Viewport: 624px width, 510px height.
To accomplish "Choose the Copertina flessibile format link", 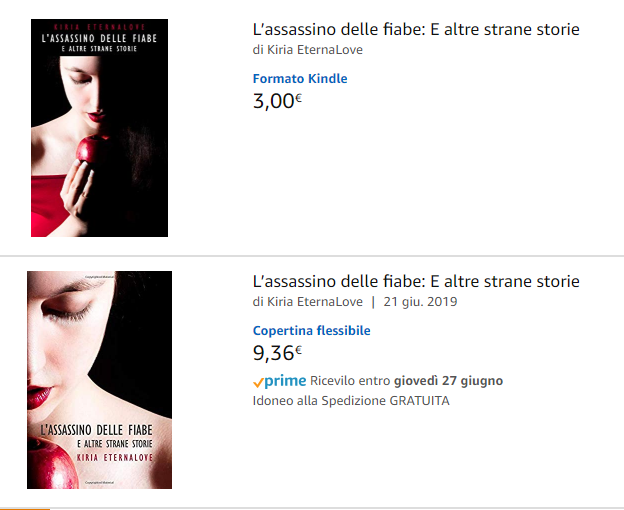I will [x=312, y=330].
